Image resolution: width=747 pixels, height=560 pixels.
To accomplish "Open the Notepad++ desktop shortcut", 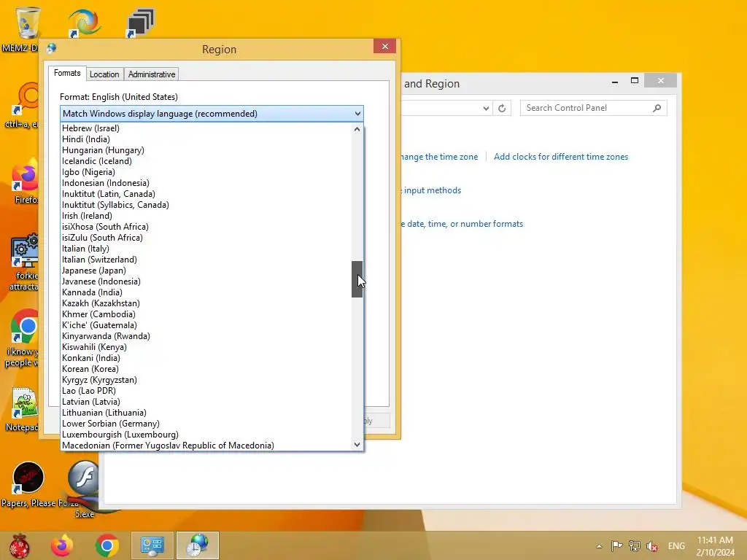I will tap(24, 402).
